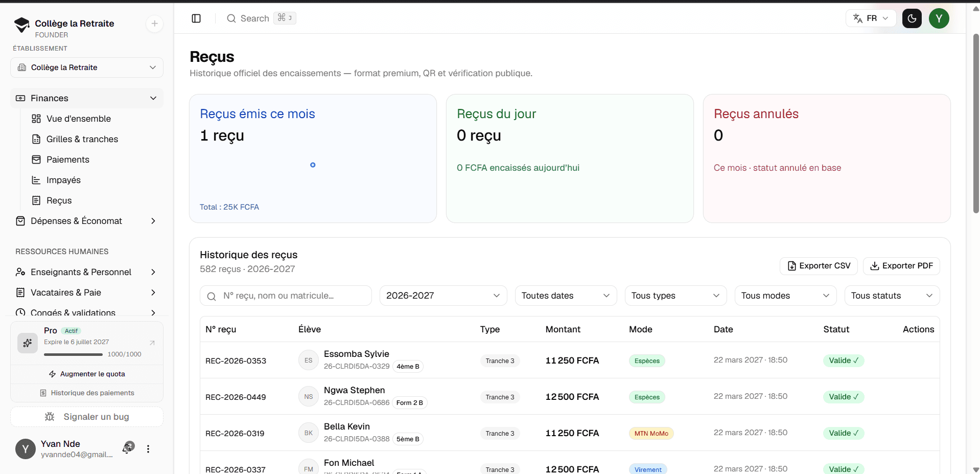Open the Tous modes filter
The image size is (980, 474).
[x=786, y=296]
